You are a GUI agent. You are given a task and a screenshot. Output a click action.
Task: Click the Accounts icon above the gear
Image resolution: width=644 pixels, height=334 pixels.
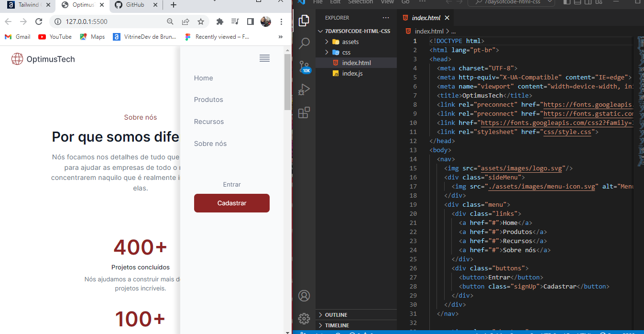304,296
